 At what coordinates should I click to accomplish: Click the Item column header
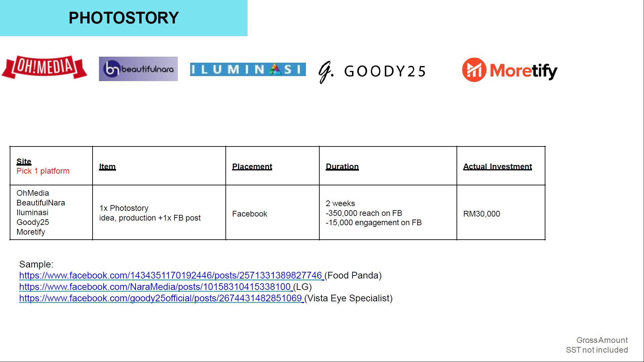107,167
